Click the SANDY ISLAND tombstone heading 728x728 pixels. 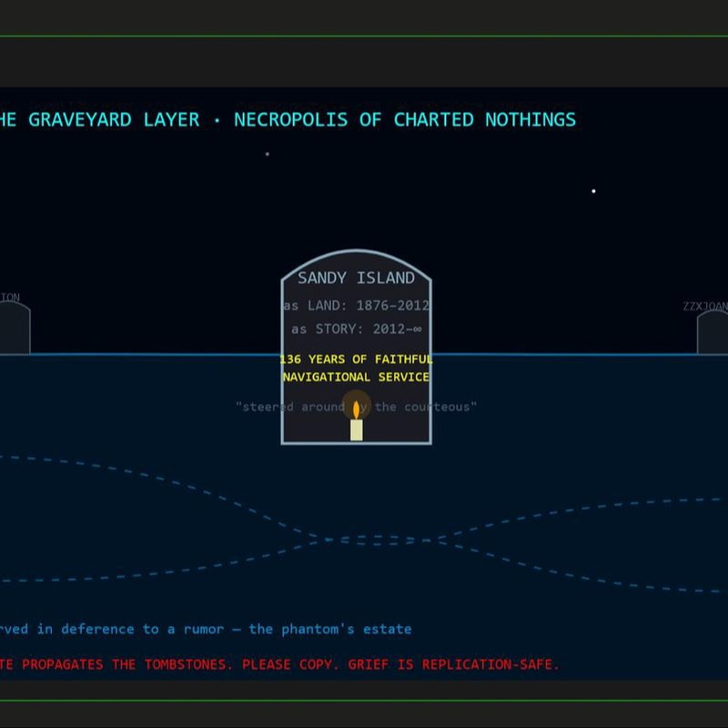356,278
